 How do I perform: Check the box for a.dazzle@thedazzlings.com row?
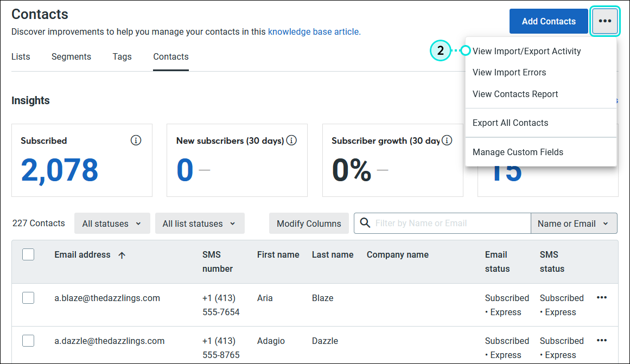28,341
